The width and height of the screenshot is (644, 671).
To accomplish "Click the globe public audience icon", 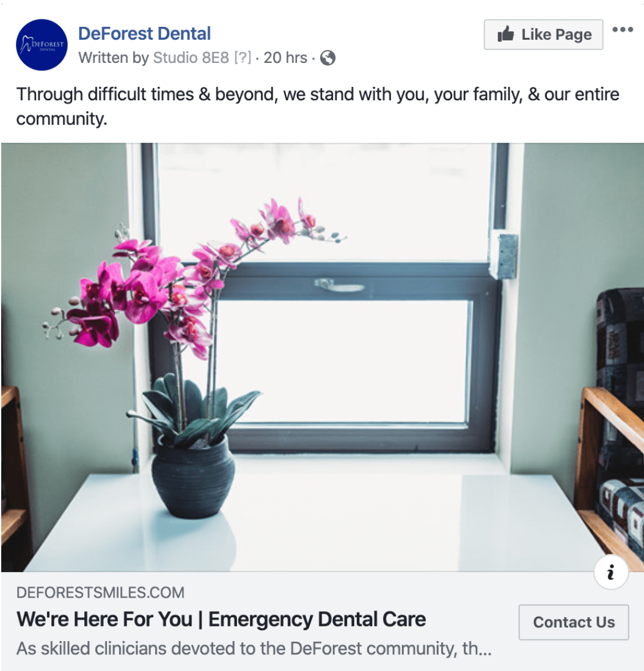I will tap(327, 58).
